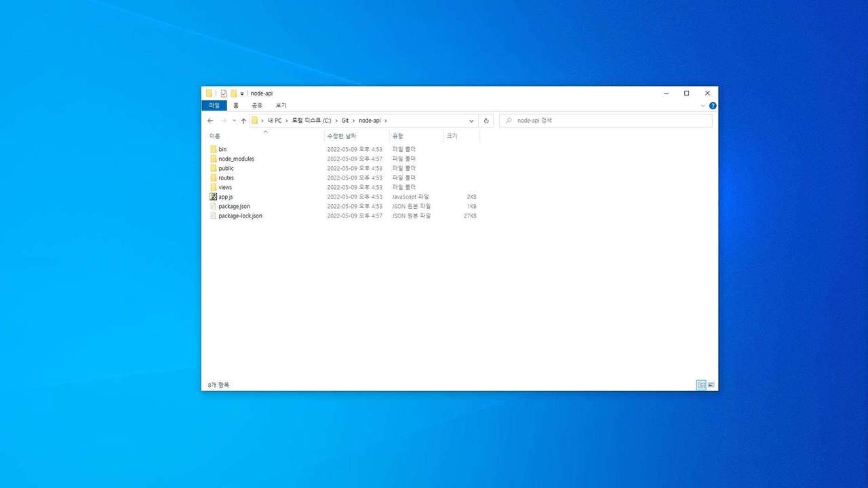Screen dimensions: 868x488
Task: Switch to details view layout
Action: 701,385
